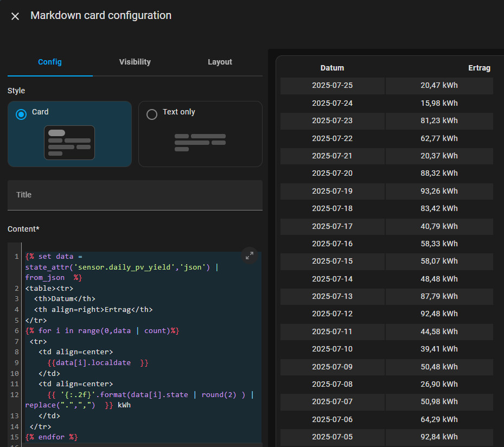This screenshot has height=447, width=504.
Task: Open the Visibility tab
Action: click(135, 62)
